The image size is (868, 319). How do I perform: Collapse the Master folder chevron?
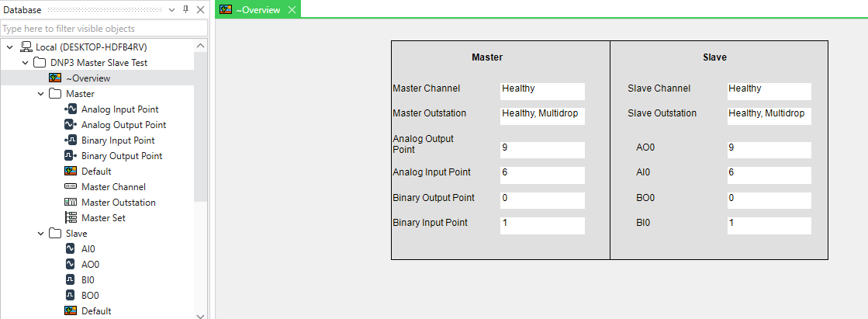click(x=40, y=94)
